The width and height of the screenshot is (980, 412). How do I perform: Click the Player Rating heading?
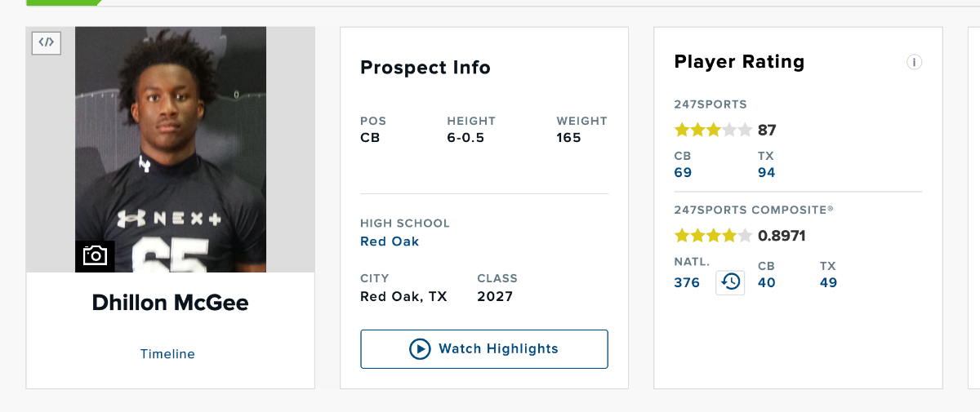click(739, 62)
